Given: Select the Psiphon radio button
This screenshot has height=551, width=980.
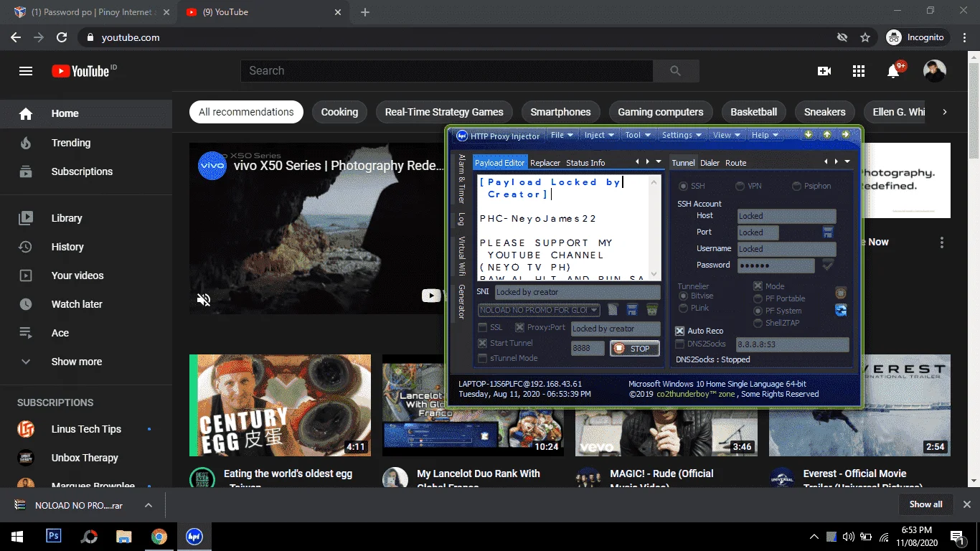Looking at the screenshot, I should tap(797, 186).
